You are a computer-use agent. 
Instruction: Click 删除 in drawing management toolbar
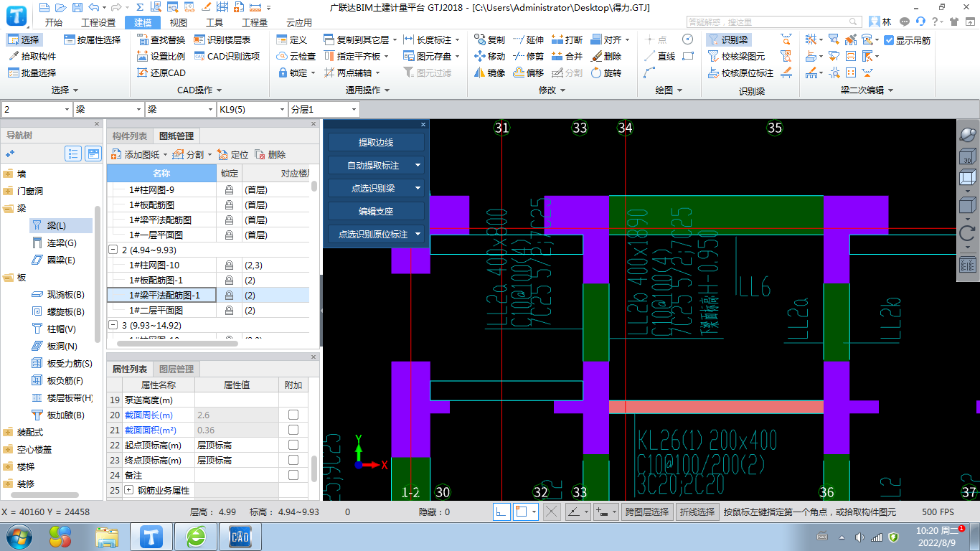(x=270, y=154)
